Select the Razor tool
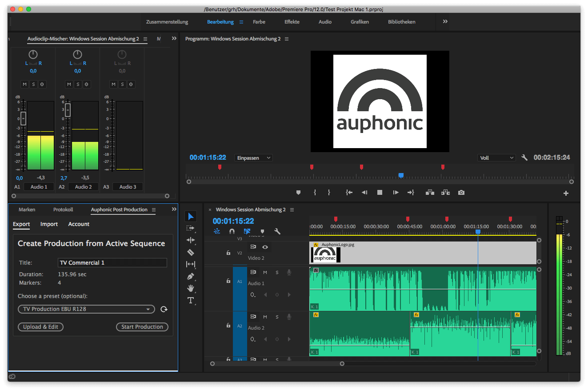This screenshot has height=391, width=588. point(191,252)
